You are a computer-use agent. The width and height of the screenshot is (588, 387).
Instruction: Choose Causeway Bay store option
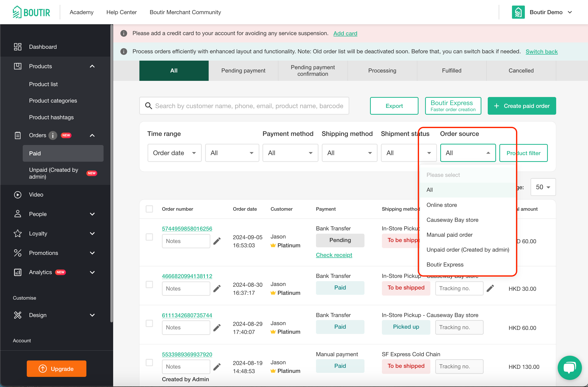(467, 220)
